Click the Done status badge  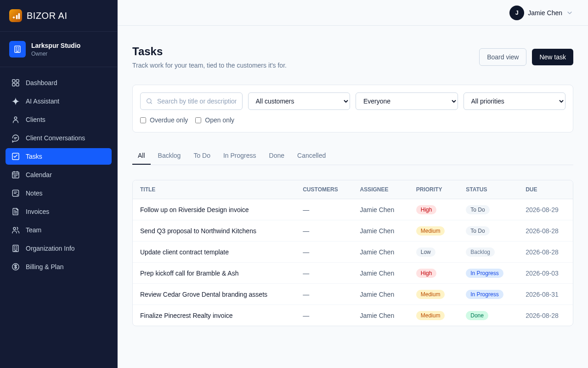477,316
